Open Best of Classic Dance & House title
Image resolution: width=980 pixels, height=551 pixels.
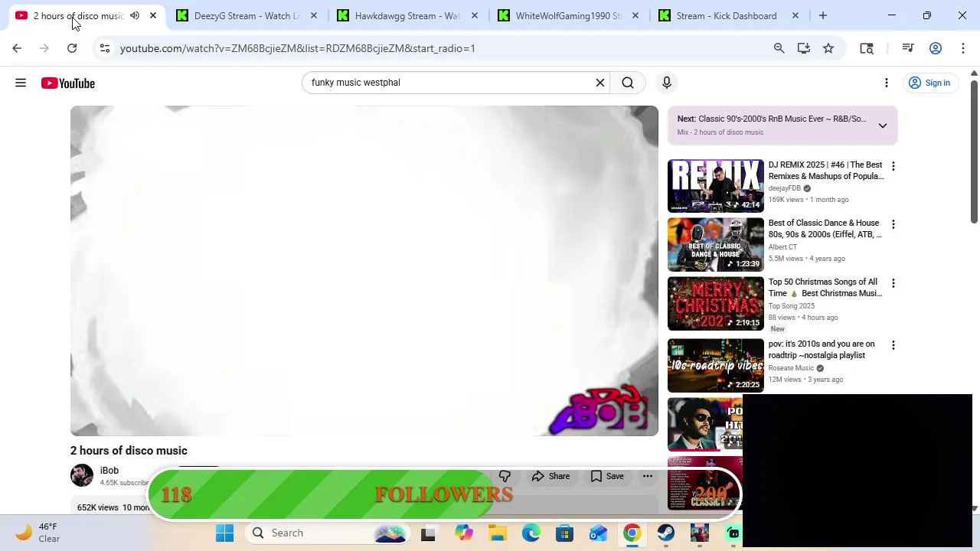coord(825,229)
